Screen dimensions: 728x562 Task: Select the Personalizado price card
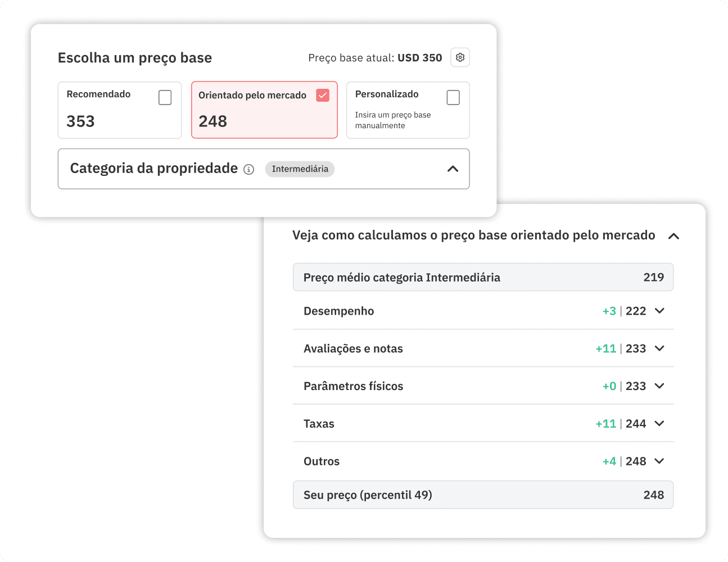[x=408, y=110]
